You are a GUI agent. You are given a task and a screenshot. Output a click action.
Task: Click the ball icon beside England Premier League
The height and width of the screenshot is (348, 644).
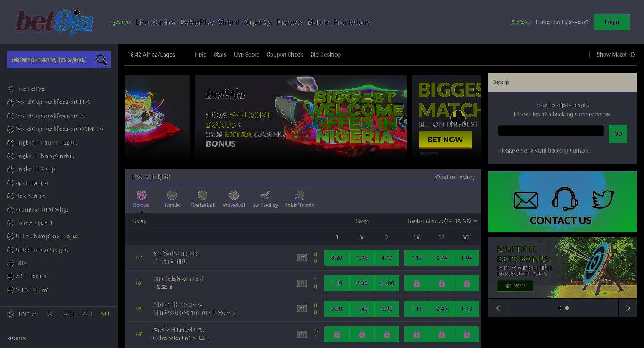point(10,142)
